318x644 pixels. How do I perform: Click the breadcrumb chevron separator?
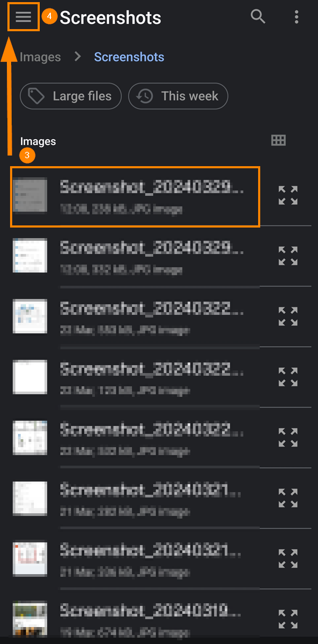tap(78, 57)
